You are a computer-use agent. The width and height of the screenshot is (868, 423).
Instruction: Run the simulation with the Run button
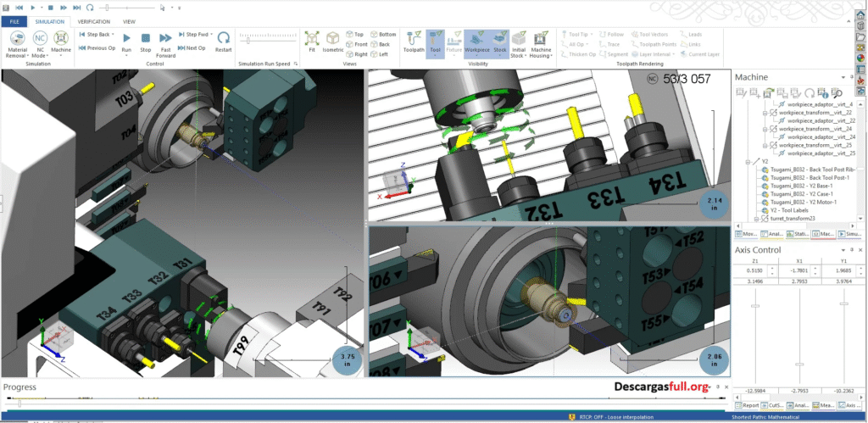(127, 43)
